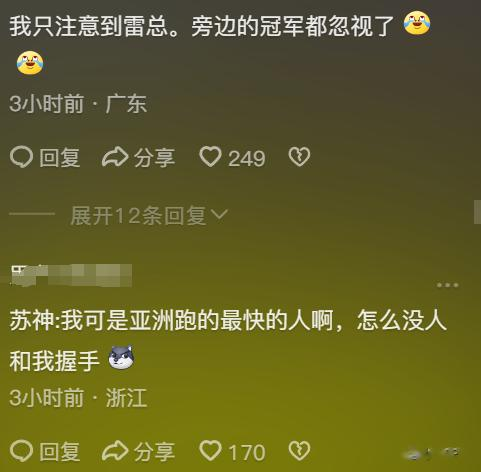Click reply bubble icon on Zhejiang comment
This screenshot has height=472, width=481.
(21, 451)
